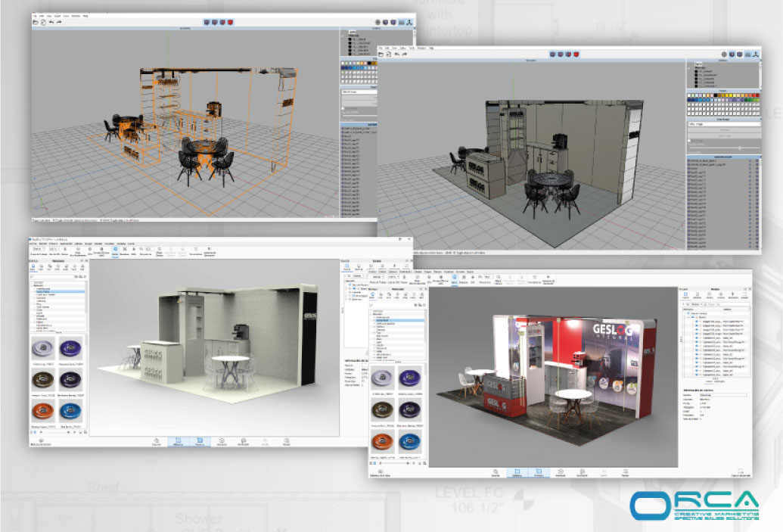Toggle visibility eye of first scene item, bottom-right
The width and height of the screenshot is (783, 532).
[x=698, y=321]
